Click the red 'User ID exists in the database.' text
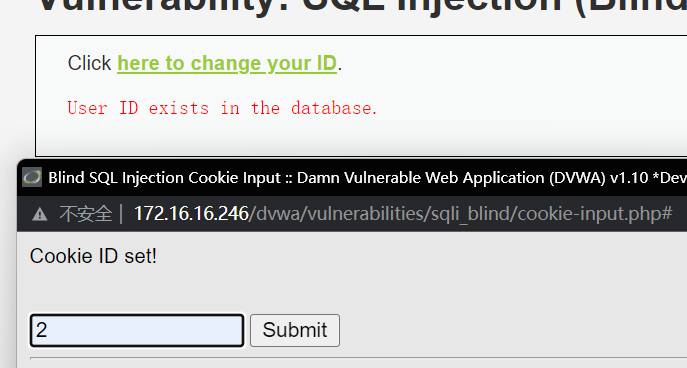The width and height of the screenshot is (687, 368). tap(223, 108)
